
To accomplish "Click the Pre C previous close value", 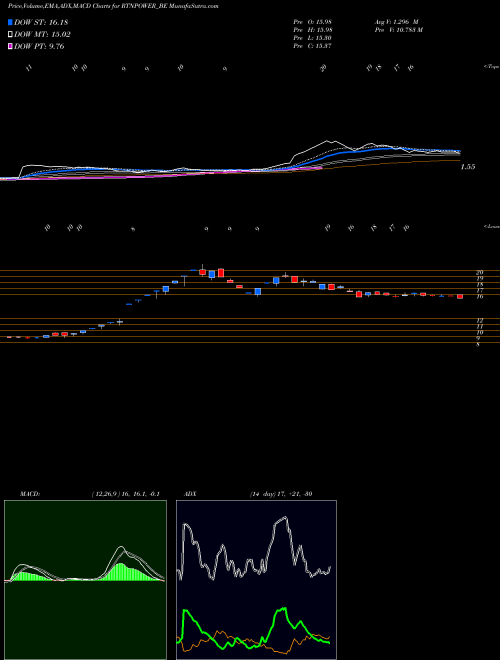I will (x=312, y=46).
